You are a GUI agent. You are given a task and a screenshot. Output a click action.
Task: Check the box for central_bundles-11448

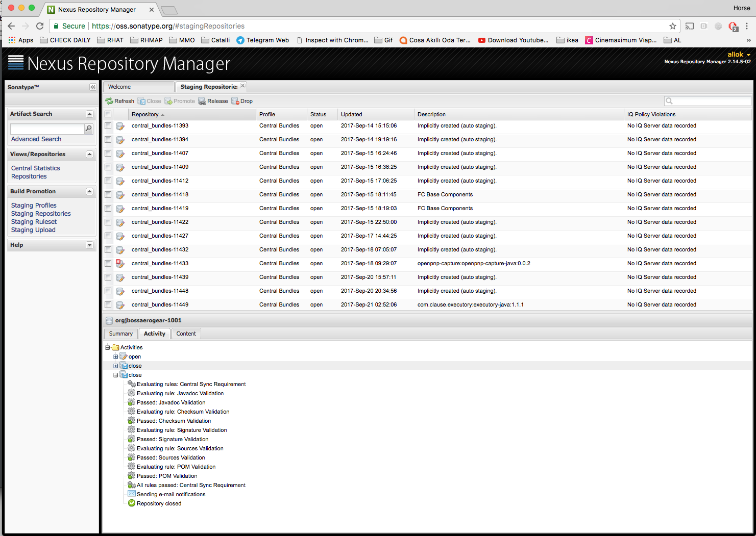click(108, 291)
